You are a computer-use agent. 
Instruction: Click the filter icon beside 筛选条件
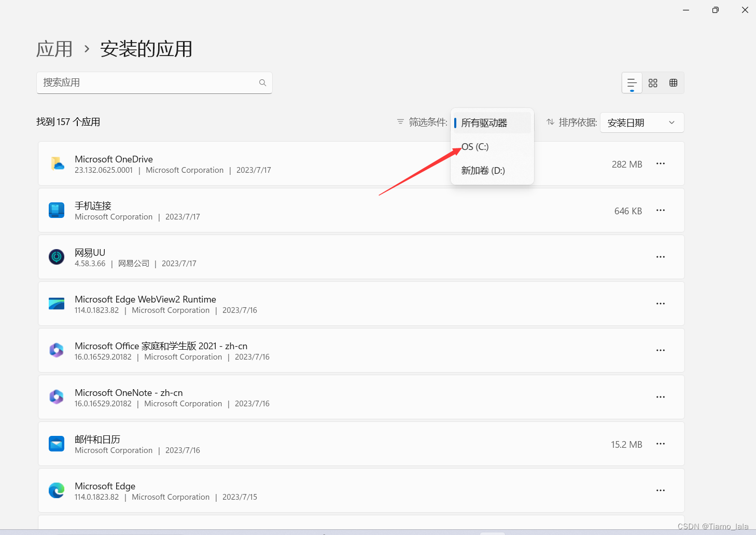(x=400, y=122)
